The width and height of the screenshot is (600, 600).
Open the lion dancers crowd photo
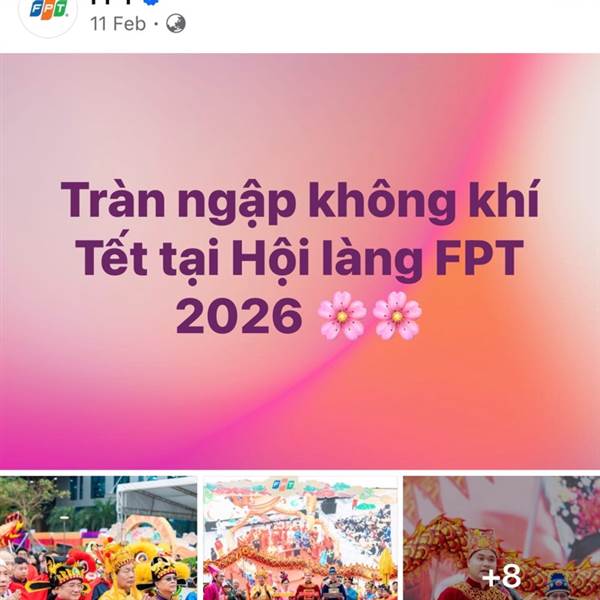coord(98,538)
